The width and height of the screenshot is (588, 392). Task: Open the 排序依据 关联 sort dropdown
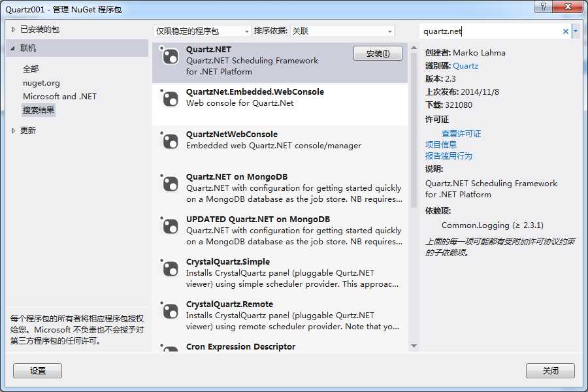[342, 31]
